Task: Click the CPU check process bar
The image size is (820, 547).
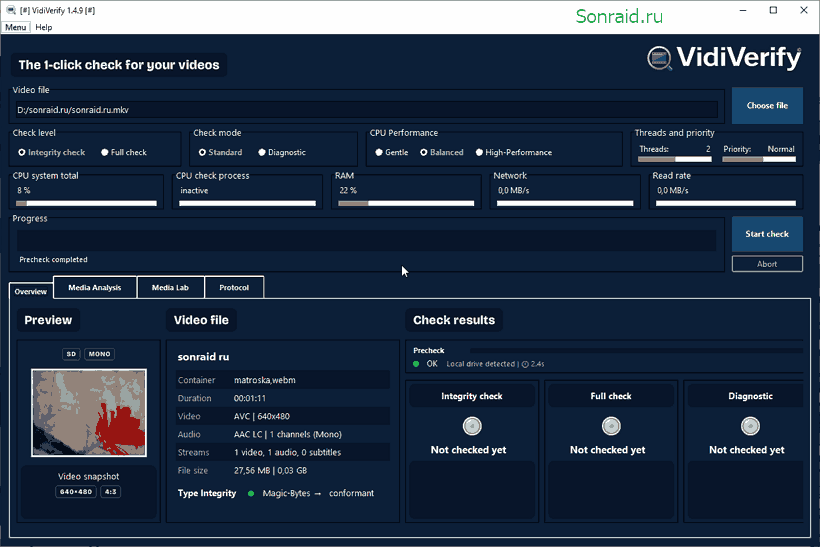Action: point(247,203)
